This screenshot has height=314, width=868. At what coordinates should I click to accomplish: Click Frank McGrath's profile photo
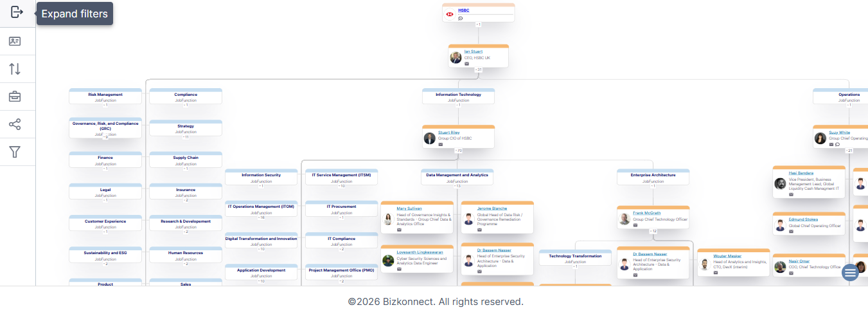tap(624, 219)
